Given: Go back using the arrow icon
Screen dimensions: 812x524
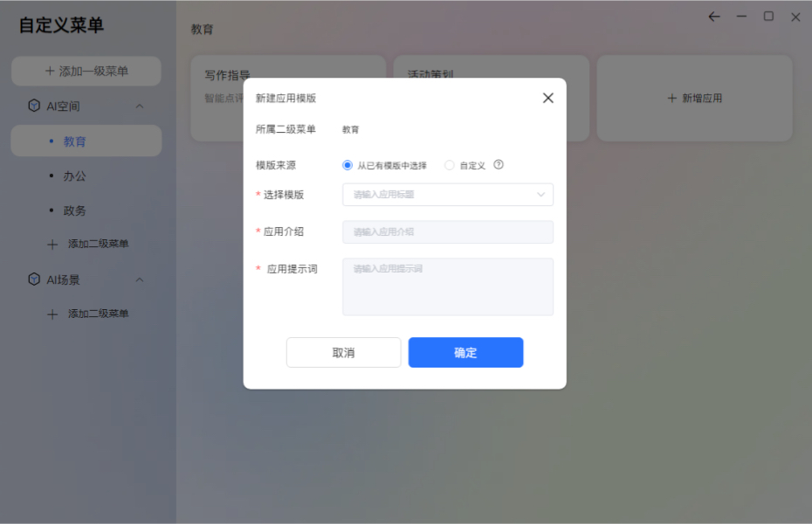Looking at the screenshot, I should click(714, 17).
